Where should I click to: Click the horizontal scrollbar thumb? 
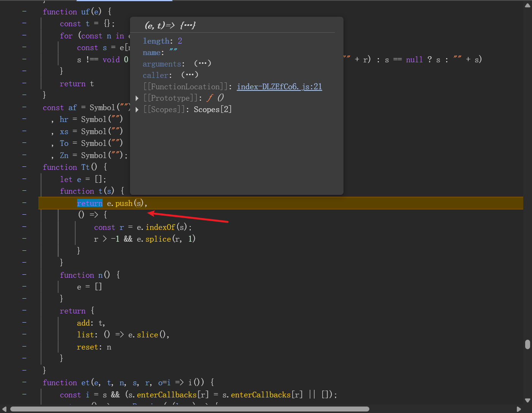click(x=190, y=409)
